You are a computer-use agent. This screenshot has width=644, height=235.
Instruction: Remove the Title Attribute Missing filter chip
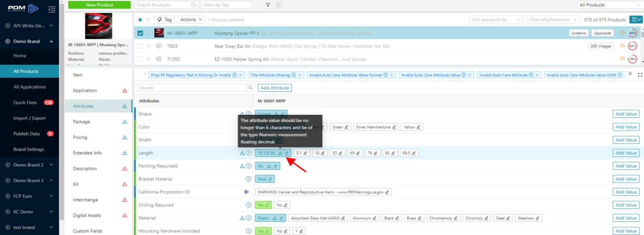(x=300, y=75)
